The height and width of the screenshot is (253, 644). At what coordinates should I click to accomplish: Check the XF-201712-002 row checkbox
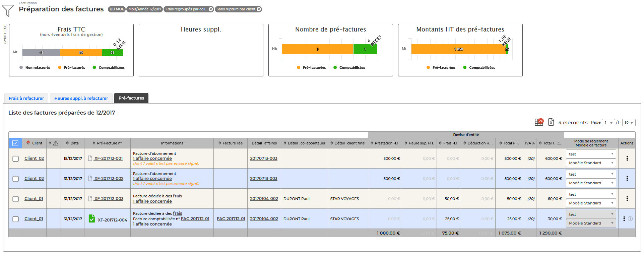pos(15,179)
